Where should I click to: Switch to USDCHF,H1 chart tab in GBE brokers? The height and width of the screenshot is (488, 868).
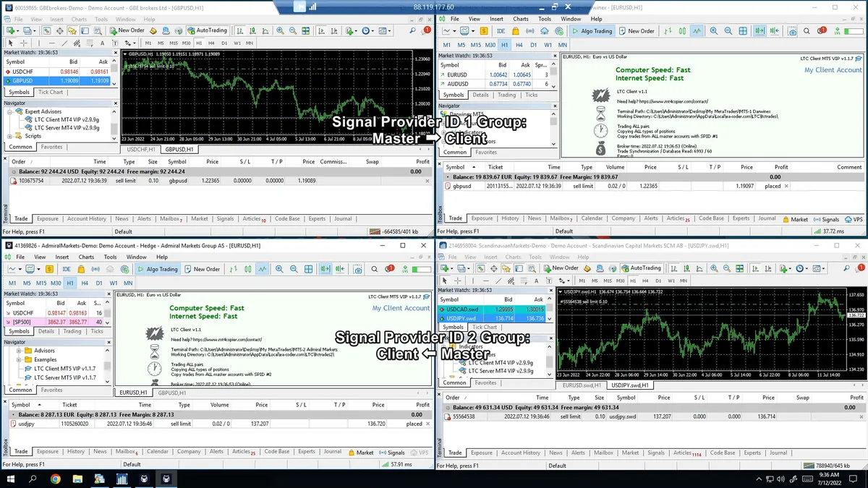[x=142, y=149]
